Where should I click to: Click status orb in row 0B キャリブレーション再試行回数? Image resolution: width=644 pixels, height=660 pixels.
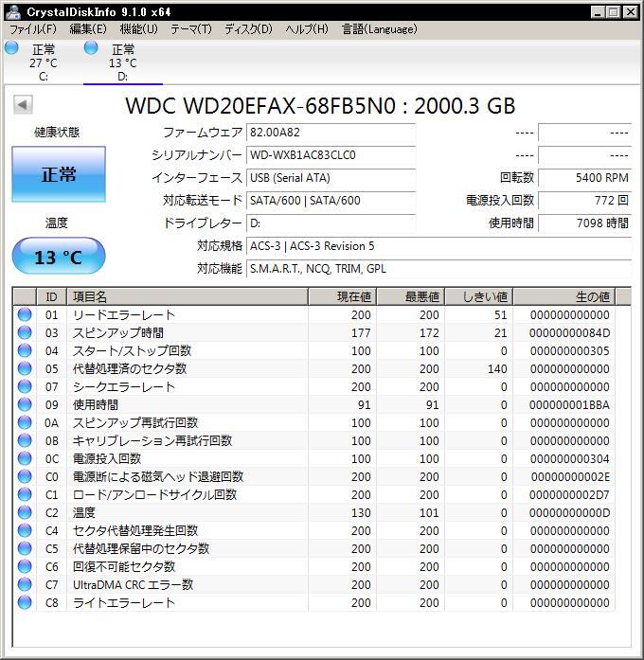[25, 440]
